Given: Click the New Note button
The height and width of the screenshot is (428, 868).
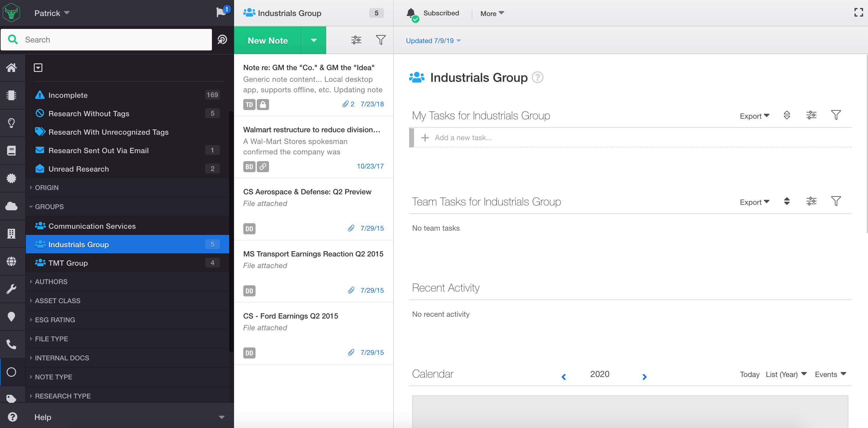Looking at the screenshot, I should pos(268,41).
